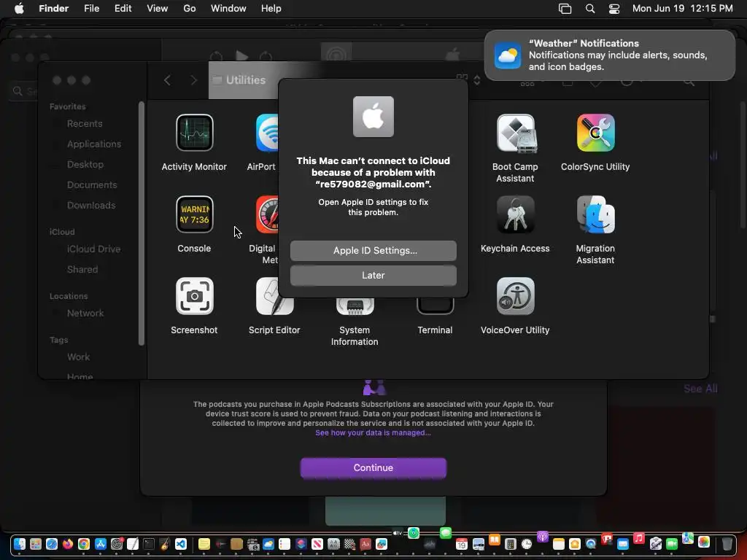747x560 pixels.
Task: Click the Apple ID Settings button
Action: [x=373, y=251]
